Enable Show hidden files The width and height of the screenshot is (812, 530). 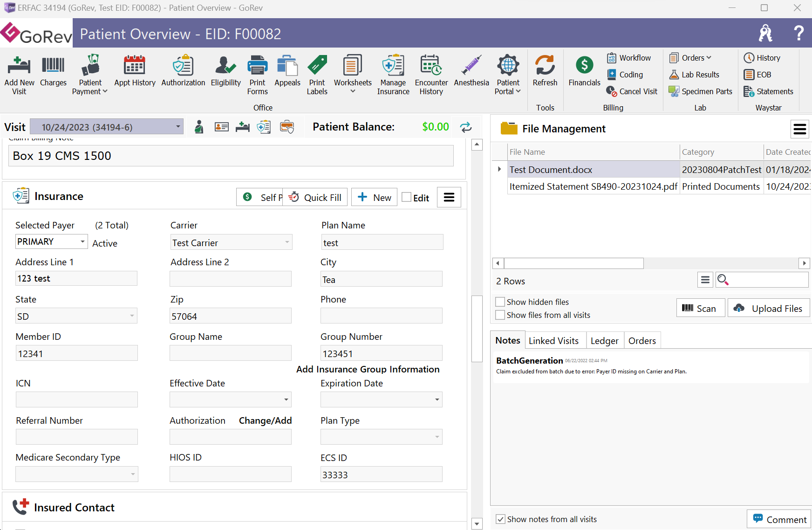500,302
